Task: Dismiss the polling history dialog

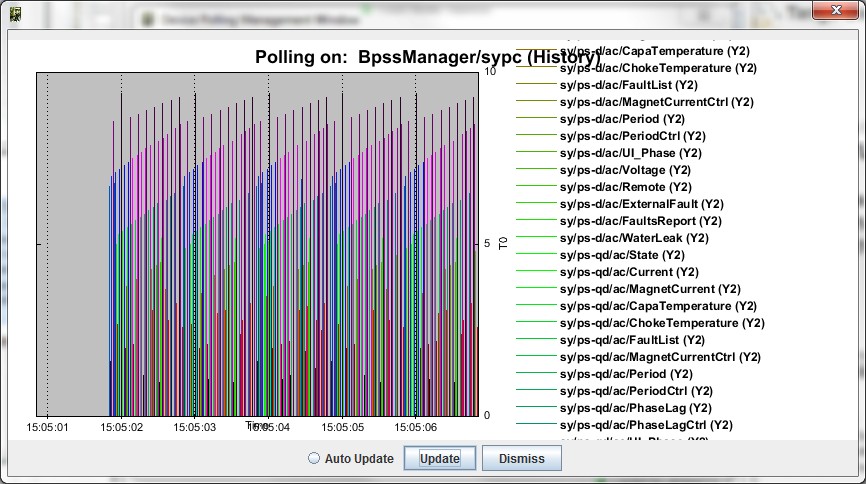Action: click(522, 458)
